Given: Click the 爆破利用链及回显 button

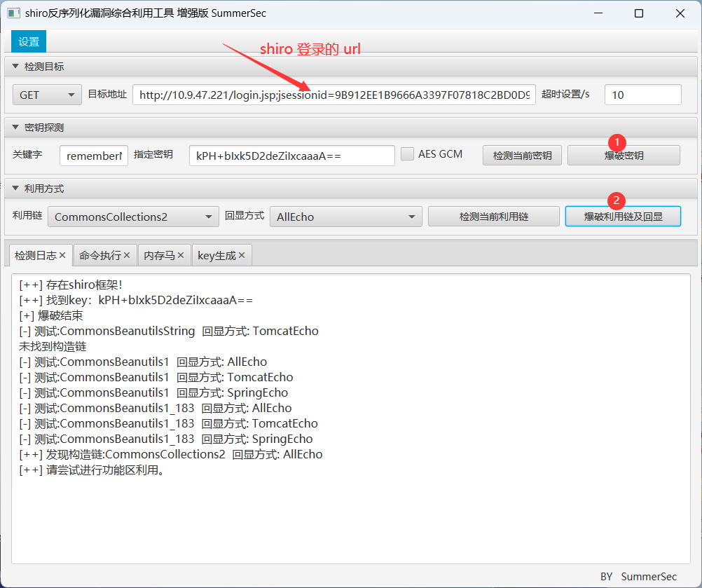Looking at the screenshot, I should tap(624, 217).
